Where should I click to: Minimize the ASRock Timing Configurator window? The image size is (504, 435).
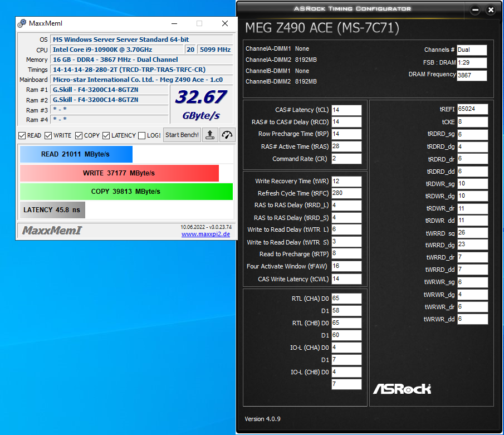click(476, 10)
